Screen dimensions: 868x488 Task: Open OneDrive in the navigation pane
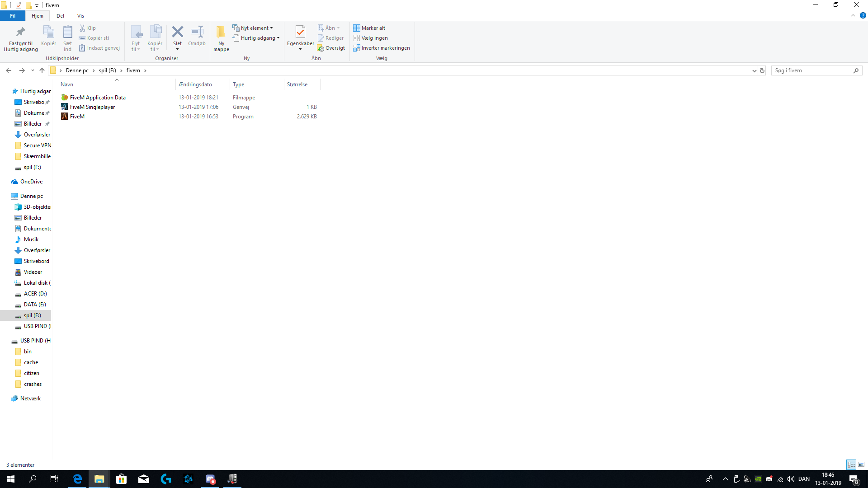tap(27, 182)
